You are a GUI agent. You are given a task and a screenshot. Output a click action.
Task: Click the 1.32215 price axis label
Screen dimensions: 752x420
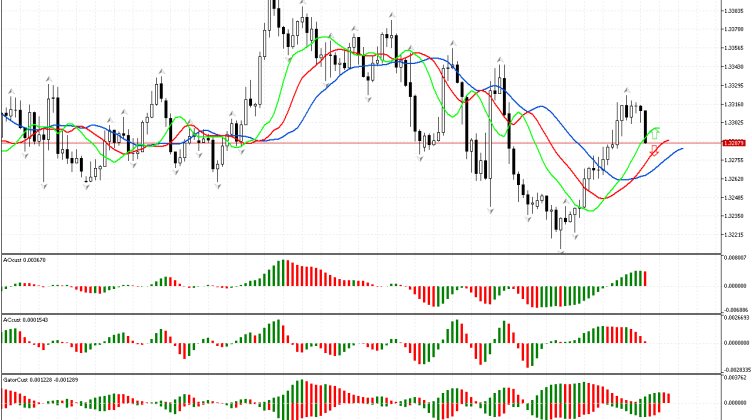(732, 235)
